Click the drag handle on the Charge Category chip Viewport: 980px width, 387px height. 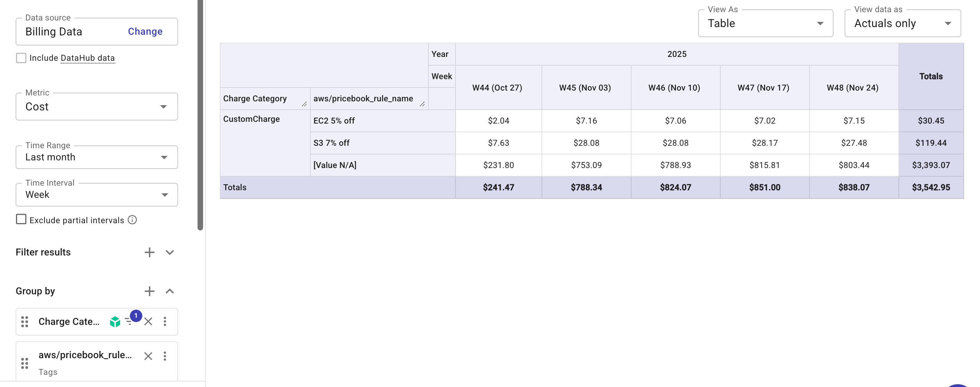(25, 321)
